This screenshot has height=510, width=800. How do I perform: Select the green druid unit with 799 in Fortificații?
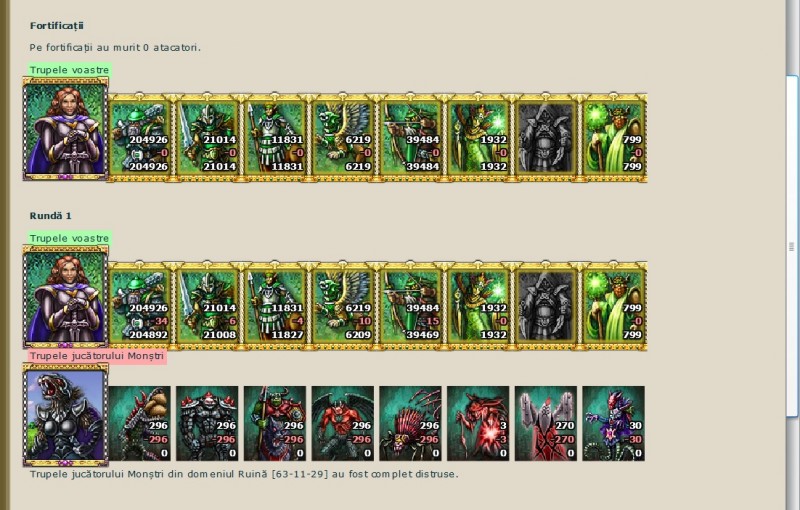tap(613, 138)
